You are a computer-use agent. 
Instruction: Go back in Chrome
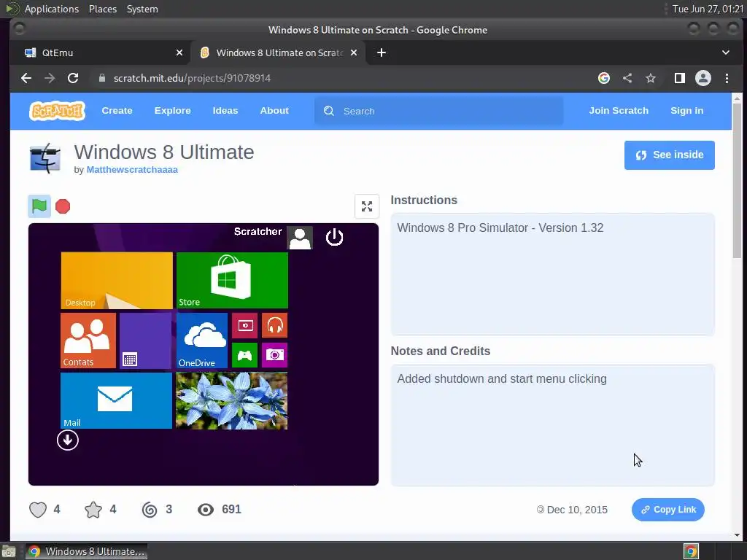point(26,78)
